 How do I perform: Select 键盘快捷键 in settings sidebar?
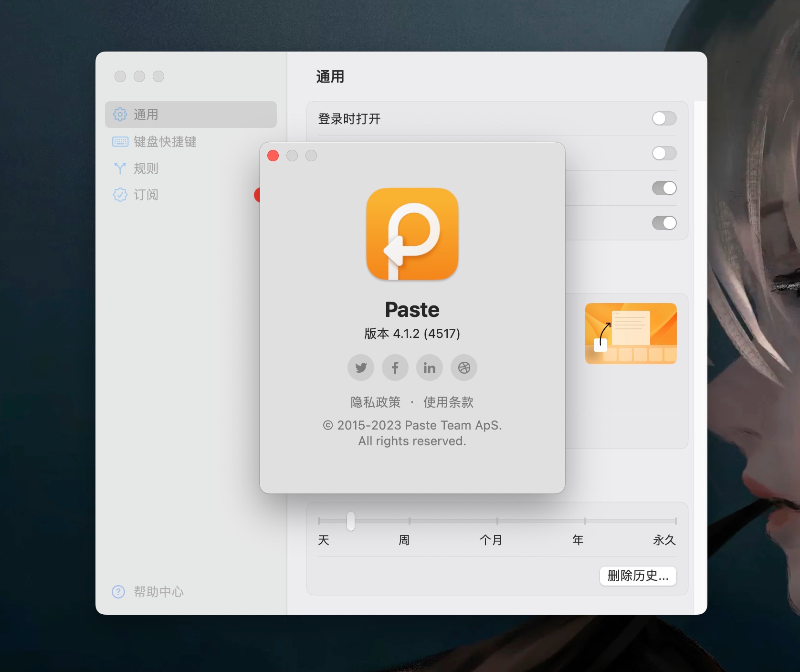tap(191, 141)
